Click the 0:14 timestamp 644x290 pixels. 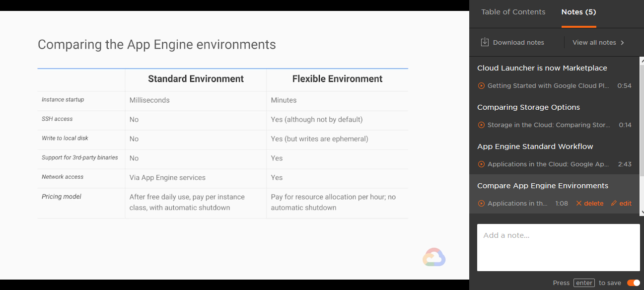pos(625,125)
